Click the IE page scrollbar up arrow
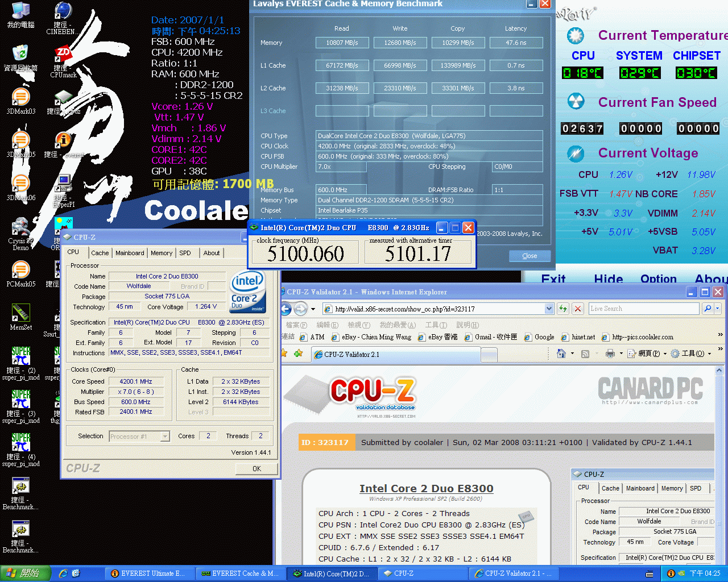 (x=719, y=371)
